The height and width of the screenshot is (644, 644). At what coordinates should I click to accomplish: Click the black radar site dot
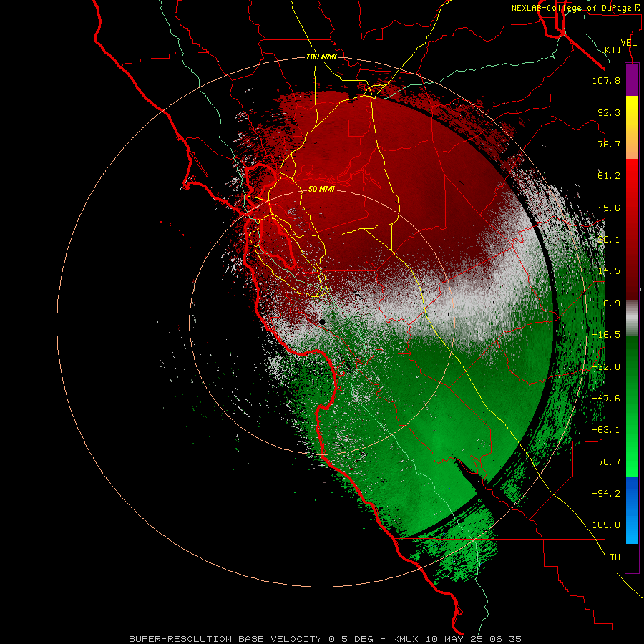tap(323, 322)
